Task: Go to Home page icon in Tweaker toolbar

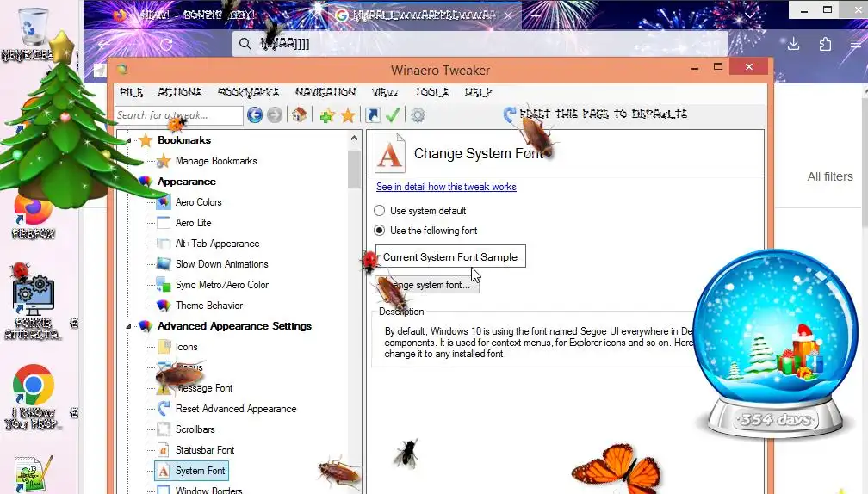Action: click(x=299, y=115)
